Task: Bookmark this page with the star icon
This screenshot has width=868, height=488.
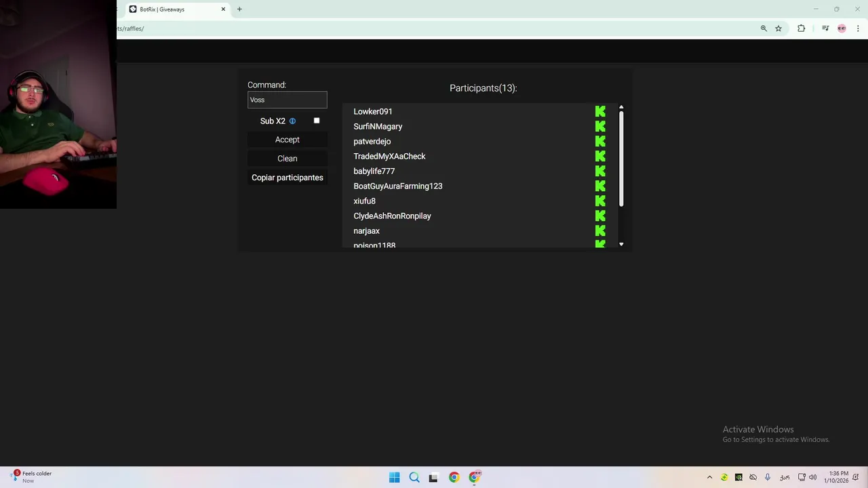Action: pos(778,28)
